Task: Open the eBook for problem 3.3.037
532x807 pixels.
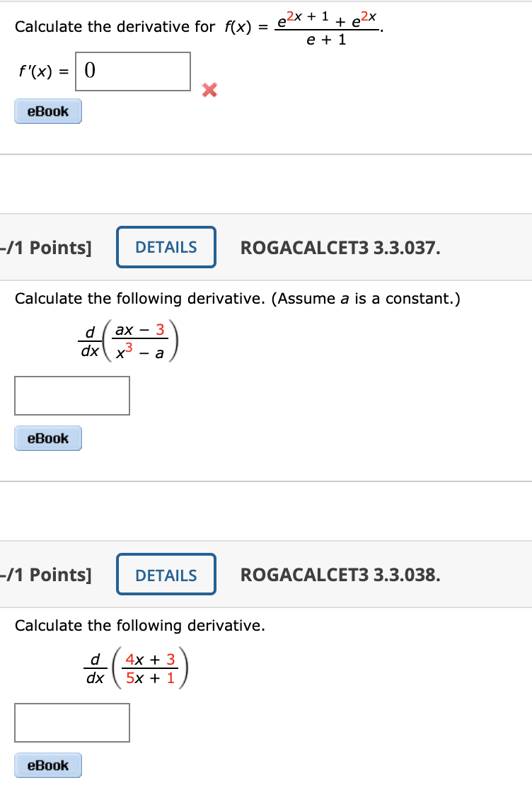Action: click(47, 438)
